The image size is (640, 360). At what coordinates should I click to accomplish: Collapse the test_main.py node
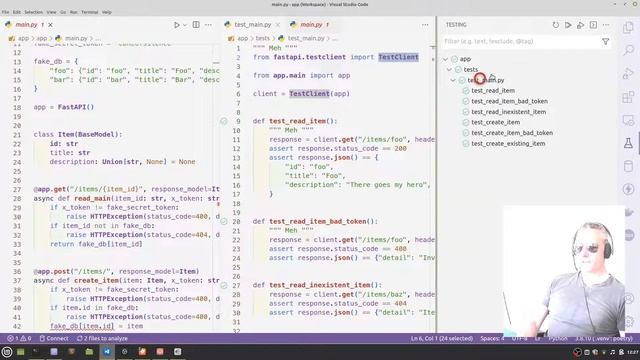click(453, 80)
